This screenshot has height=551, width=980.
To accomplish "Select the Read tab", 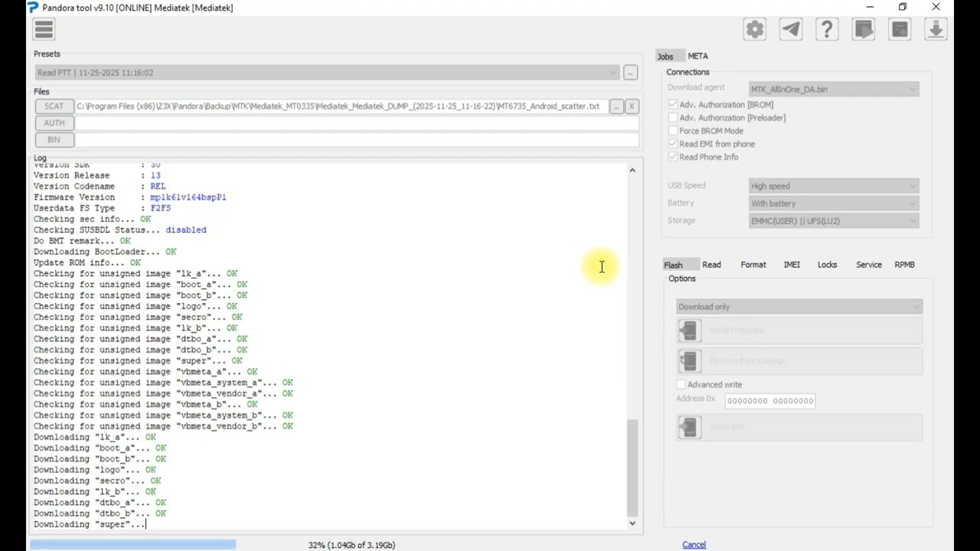I will (711, 265).
